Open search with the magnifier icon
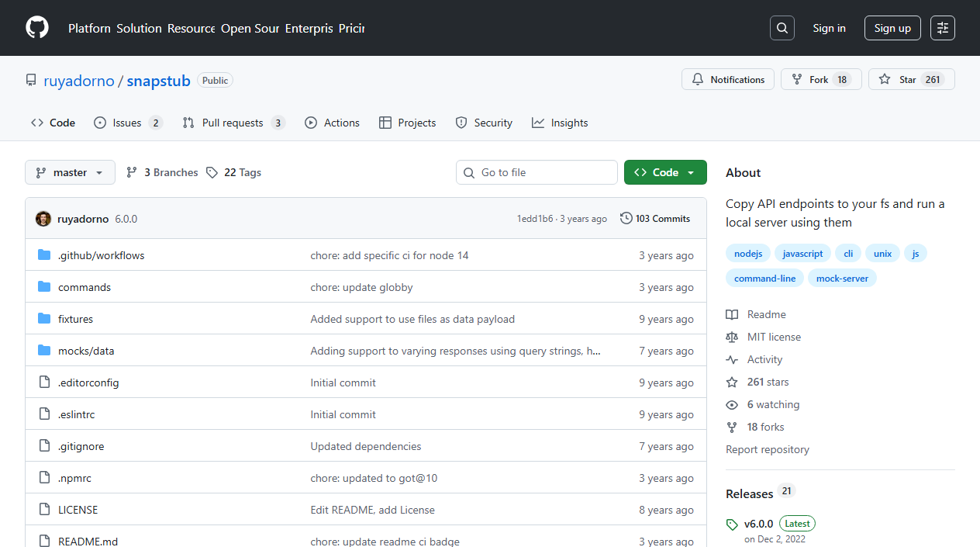The image size is (980, 547). point(782,28)
